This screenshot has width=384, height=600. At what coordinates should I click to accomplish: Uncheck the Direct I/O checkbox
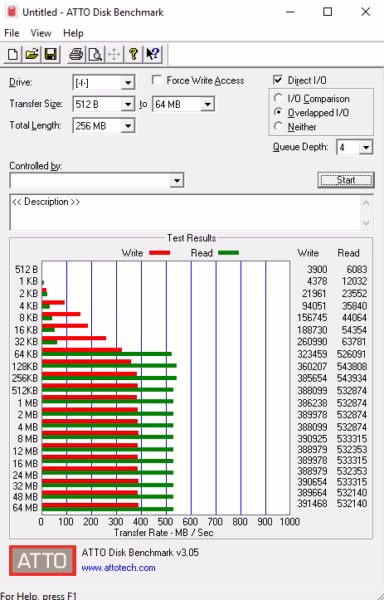[278, 80]
